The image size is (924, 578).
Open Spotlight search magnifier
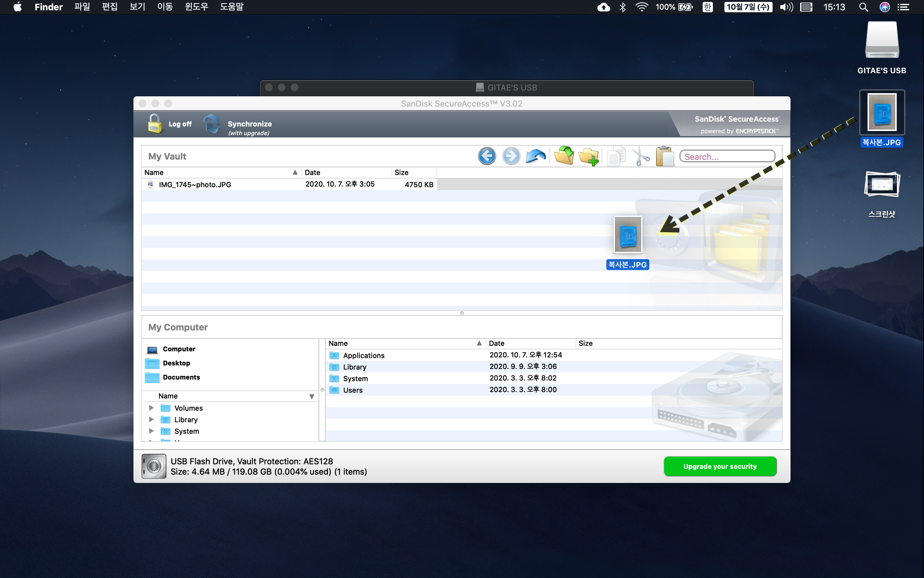pyautogui.click(x=863, y=7)
